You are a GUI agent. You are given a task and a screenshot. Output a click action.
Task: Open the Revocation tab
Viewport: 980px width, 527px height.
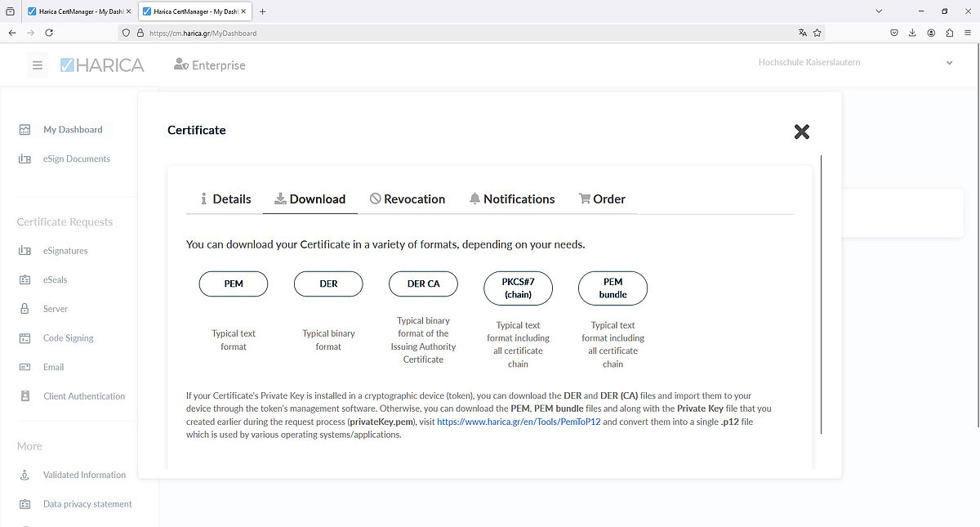click(407, 199)
